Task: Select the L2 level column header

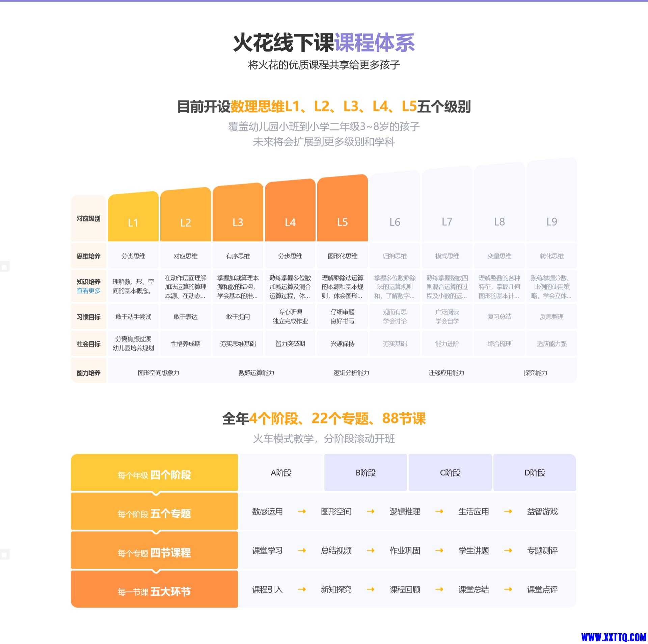Action: pyautogui.click(x=186, y=214)
